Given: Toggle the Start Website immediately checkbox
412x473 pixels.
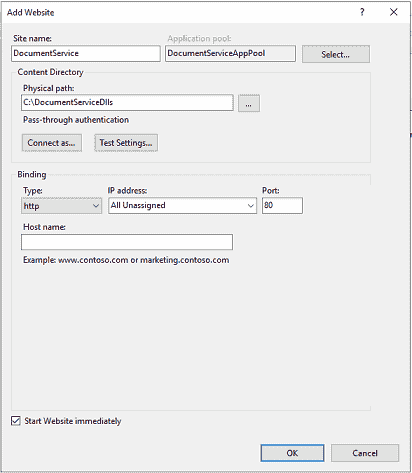Looking at the screenshot, I should point(16,421).
